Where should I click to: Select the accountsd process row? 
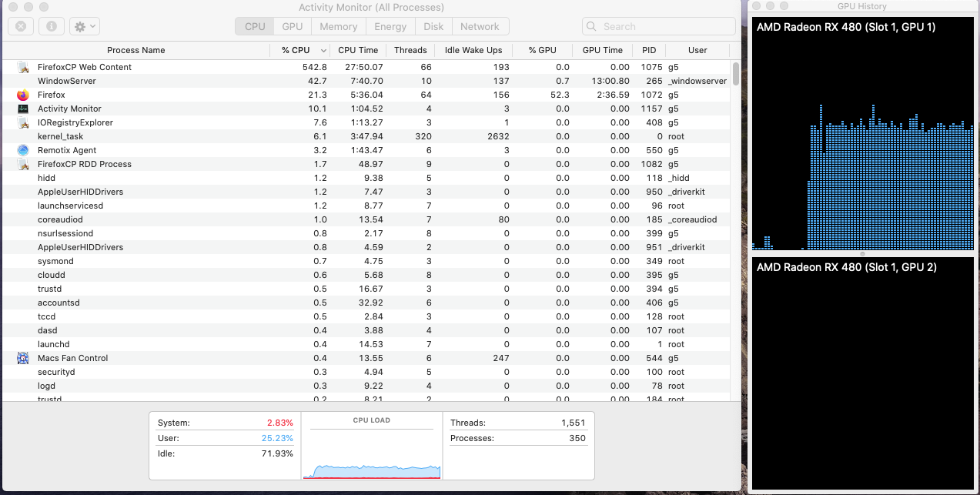click(366, 303)
